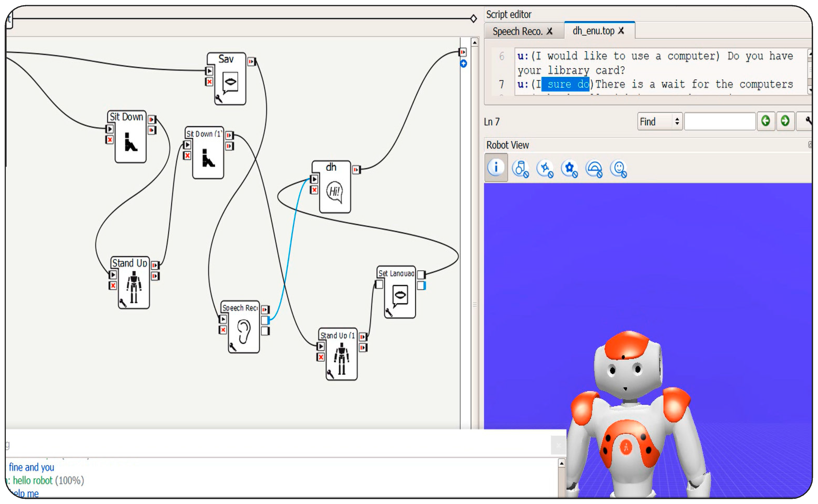818x504 pixels.
Task: Click the blue plus output icon
Action: tap(463, 64)
